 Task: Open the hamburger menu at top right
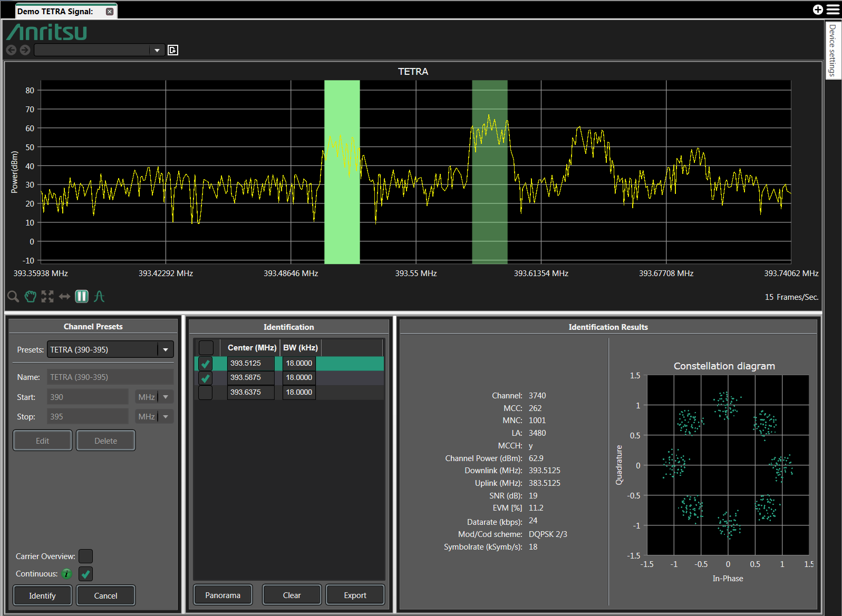click(833, 9)
